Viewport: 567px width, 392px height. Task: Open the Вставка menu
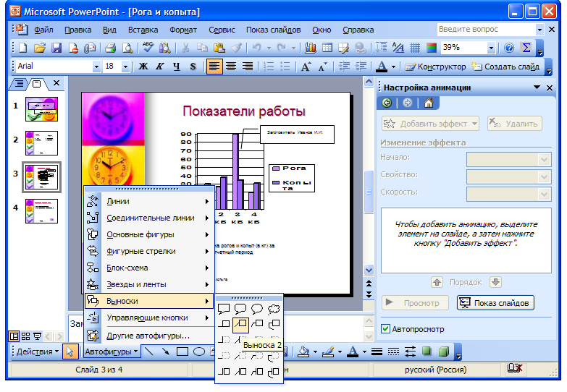[x=143, y=30]
